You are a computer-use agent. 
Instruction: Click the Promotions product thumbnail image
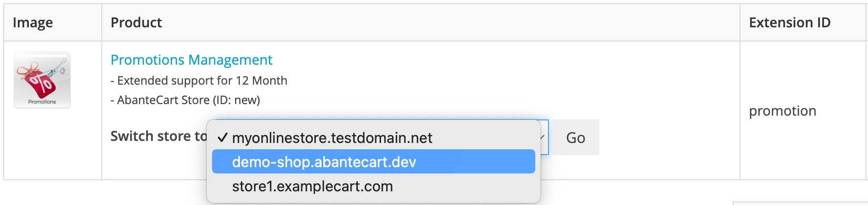pos(42,80)
